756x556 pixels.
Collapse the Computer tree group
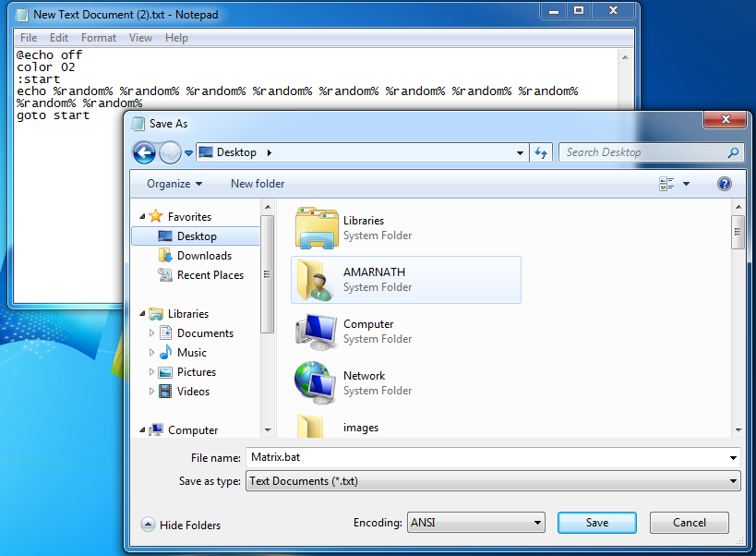pos(142,429)
